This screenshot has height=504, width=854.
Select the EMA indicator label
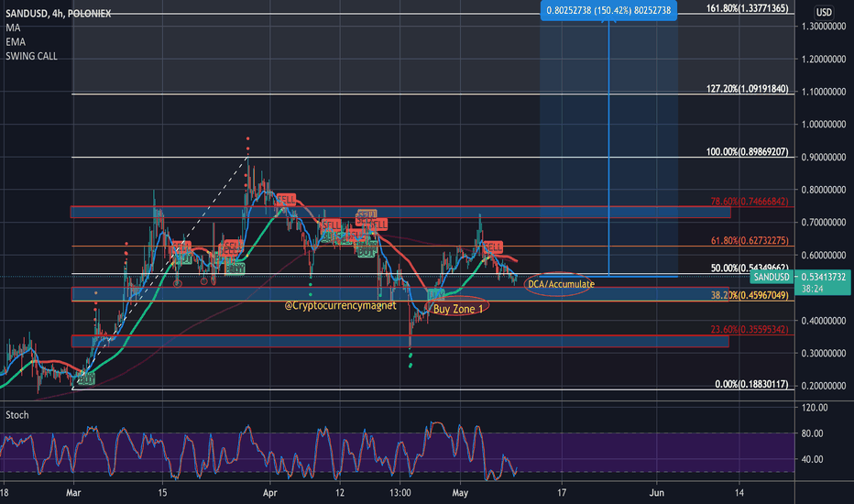16,41
